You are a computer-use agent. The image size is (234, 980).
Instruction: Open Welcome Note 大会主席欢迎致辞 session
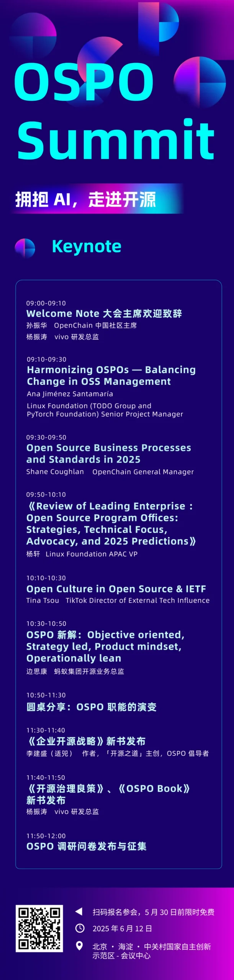coord(104,314)
